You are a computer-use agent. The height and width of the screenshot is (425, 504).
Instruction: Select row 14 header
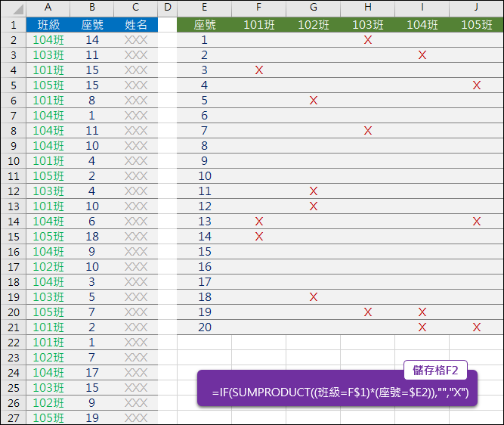click(14, 222)
